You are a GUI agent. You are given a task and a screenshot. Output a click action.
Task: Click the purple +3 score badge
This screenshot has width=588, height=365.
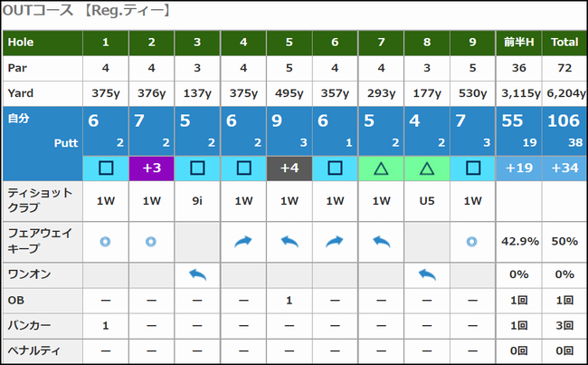pyautogui.click(x=151, y=168)
